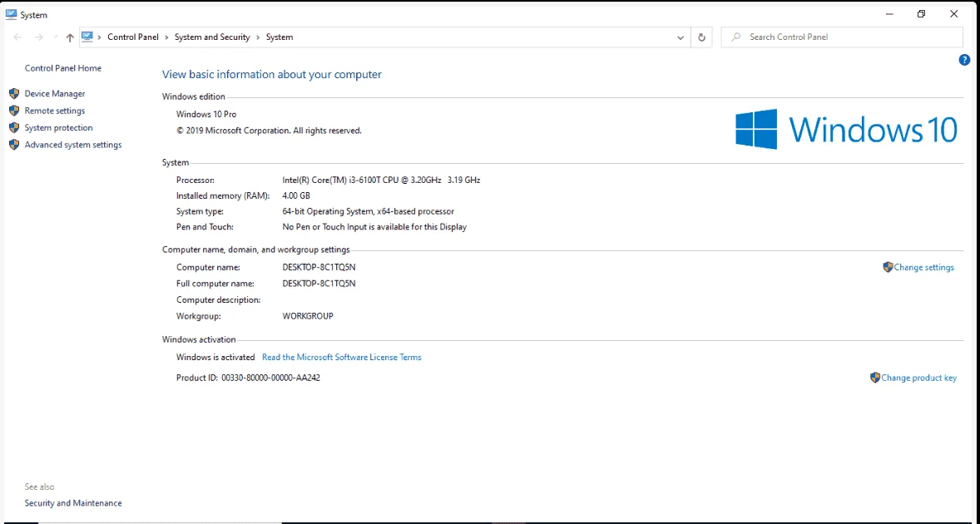The height and width of the screenshot is (524, 980).
Task: Open address bar history dropdown
Action: (x=681, y=37)
